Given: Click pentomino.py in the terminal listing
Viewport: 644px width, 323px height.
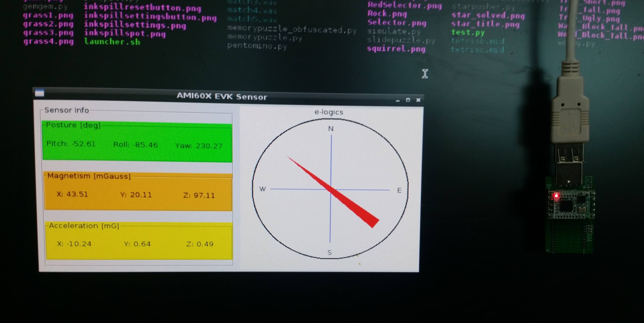Looking at the screenshot, I should point(257,46).
